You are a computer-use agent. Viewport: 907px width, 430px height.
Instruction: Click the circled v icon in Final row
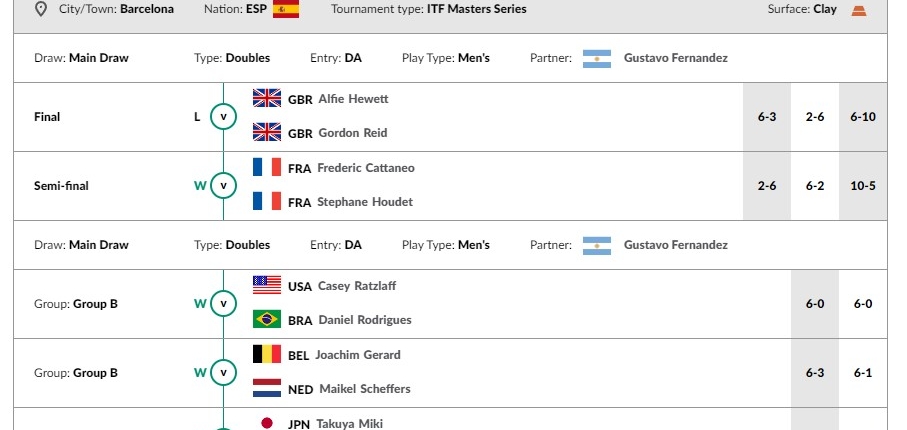[x=223, y=117]
